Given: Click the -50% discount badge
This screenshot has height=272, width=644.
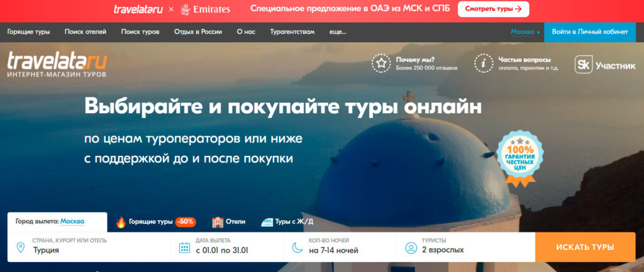Looking at the screenshot, I should click(x=186, y=222).
